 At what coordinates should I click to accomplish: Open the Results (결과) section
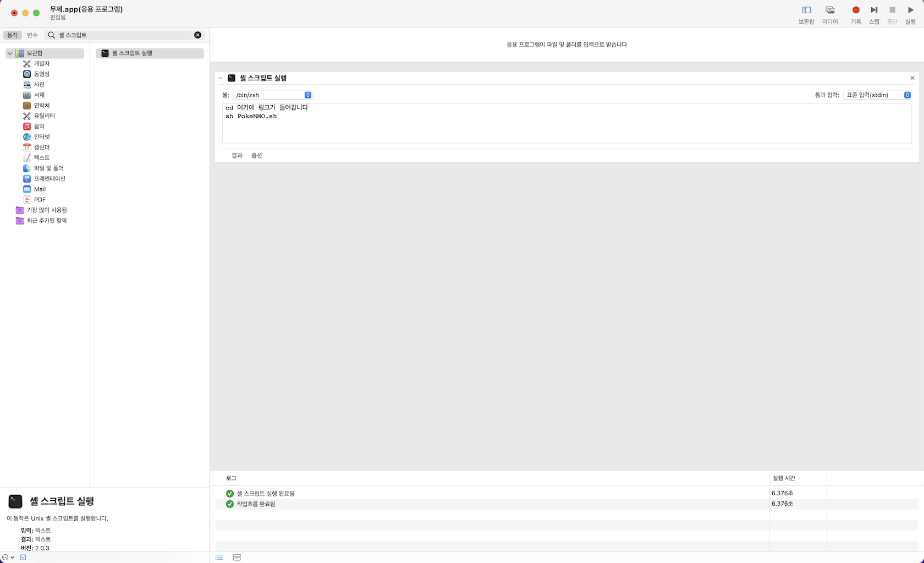click(x=237, y=156)
